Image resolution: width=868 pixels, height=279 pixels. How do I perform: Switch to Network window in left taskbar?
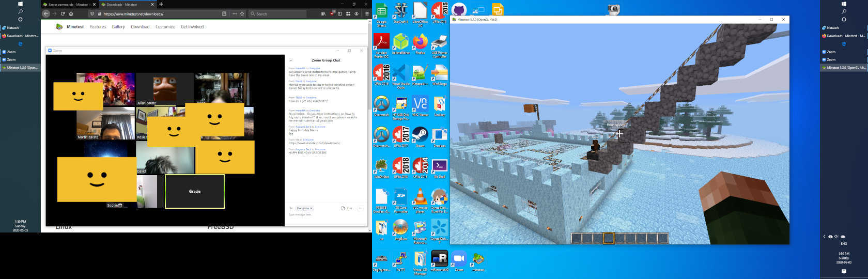[20, 28]
